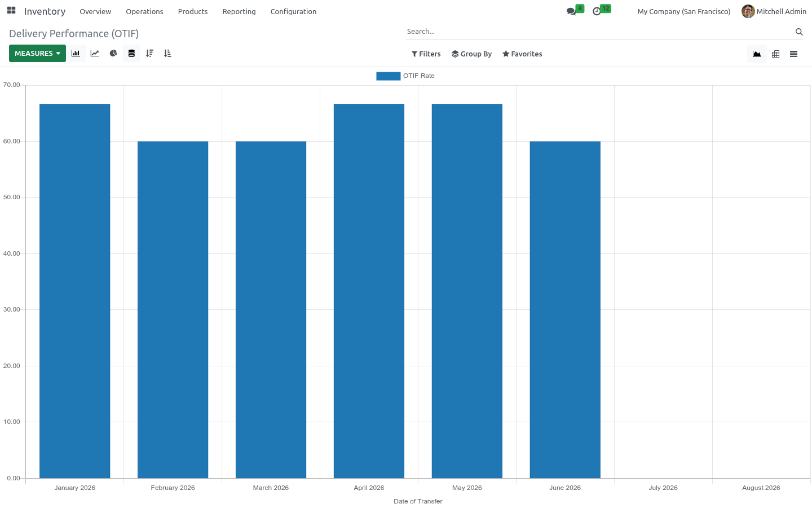Open the Overview menu
The height and width of the screenshot is (508, 812).
(95, 11)
